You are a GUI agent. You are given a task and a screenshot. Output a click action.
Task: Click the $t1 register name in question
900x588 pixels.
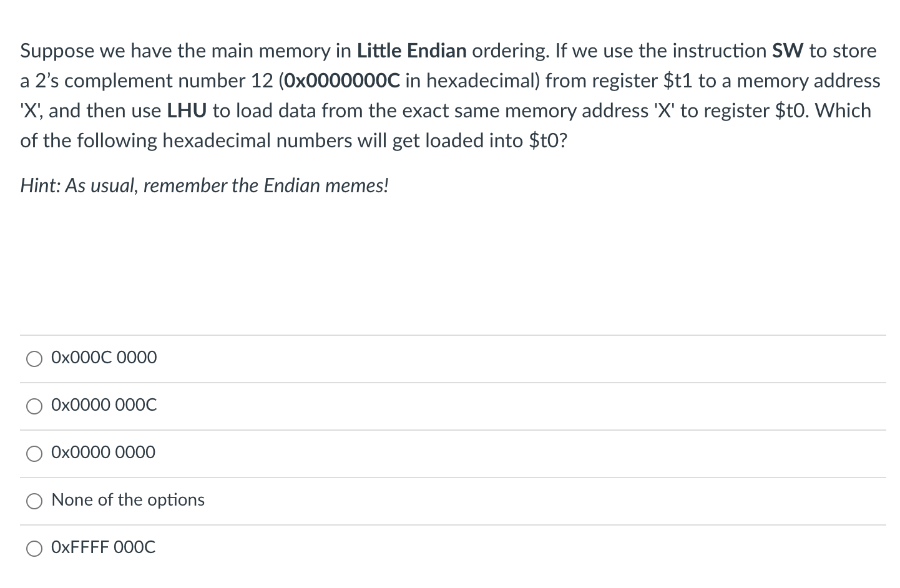(677, 81)
